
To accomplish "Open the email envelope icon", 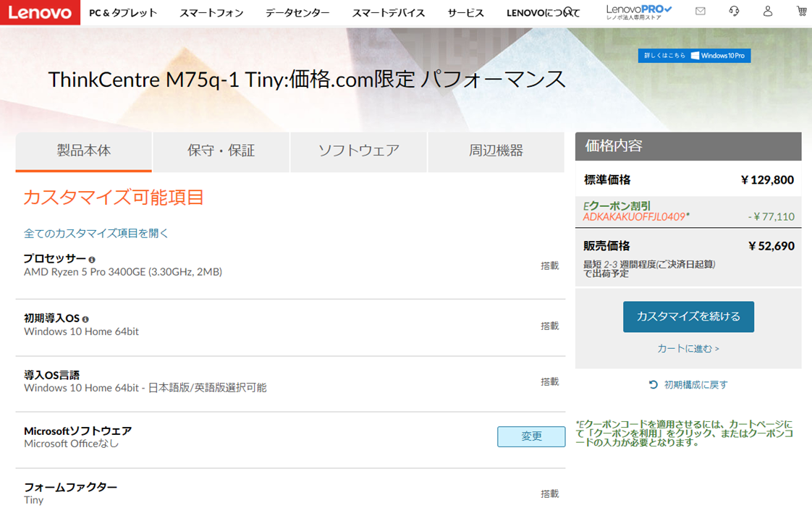I will pos(700,11).
